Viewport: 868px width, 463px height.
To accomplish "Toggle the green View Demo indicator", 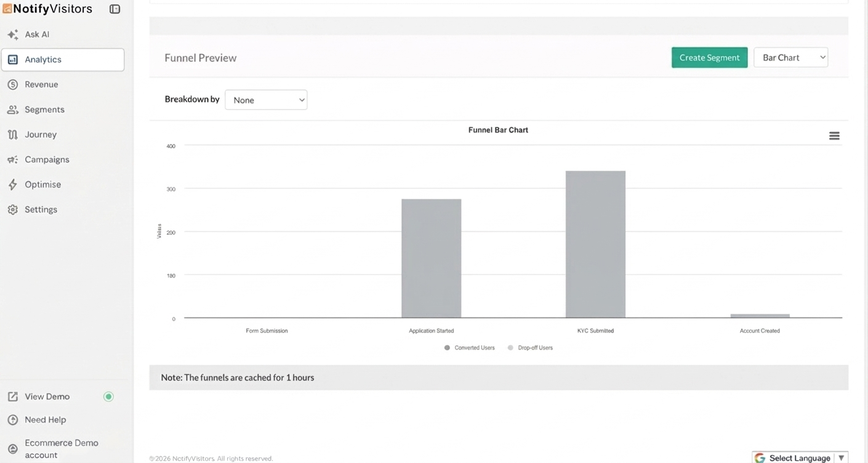I will tap(108, 397).
